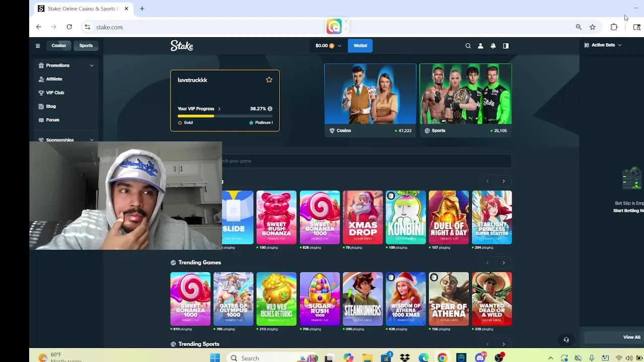Show next Trending Sports

coord(504,344)
